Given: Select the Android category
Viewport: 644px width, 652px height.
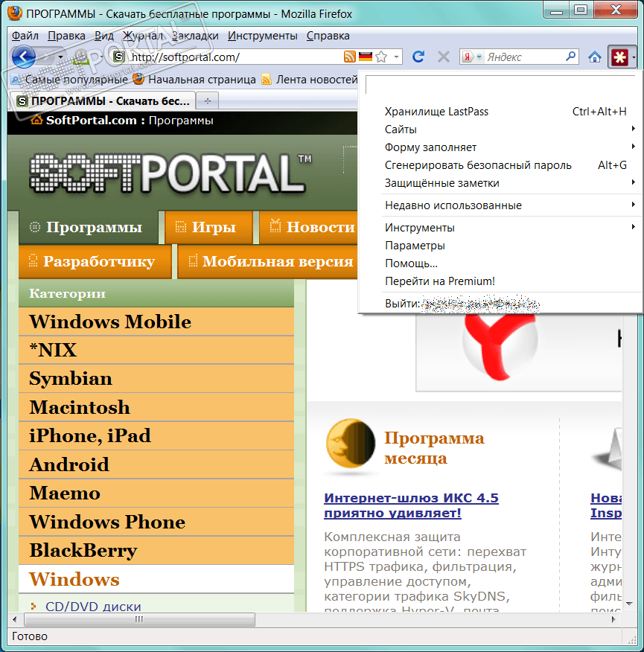Looking at the screenshot, I should pyautogui.click(x=156, y=464).
